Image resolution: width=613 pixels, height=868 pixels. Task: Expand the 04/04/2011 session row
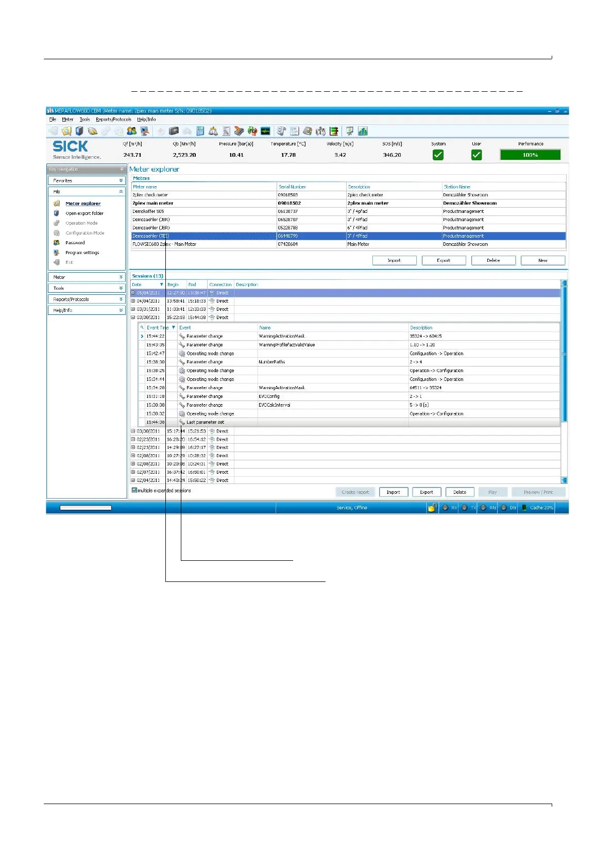[x=133, y=301]
